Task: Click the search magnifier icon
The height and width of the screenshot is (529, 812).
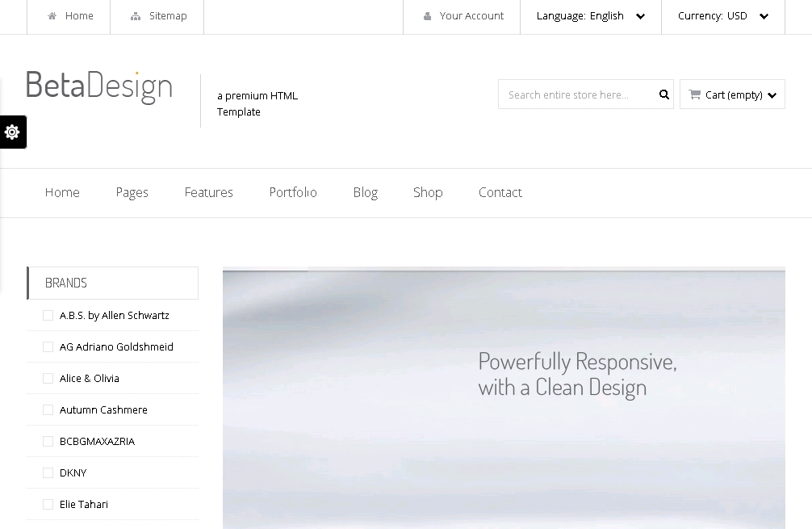Action: (664, 94)
